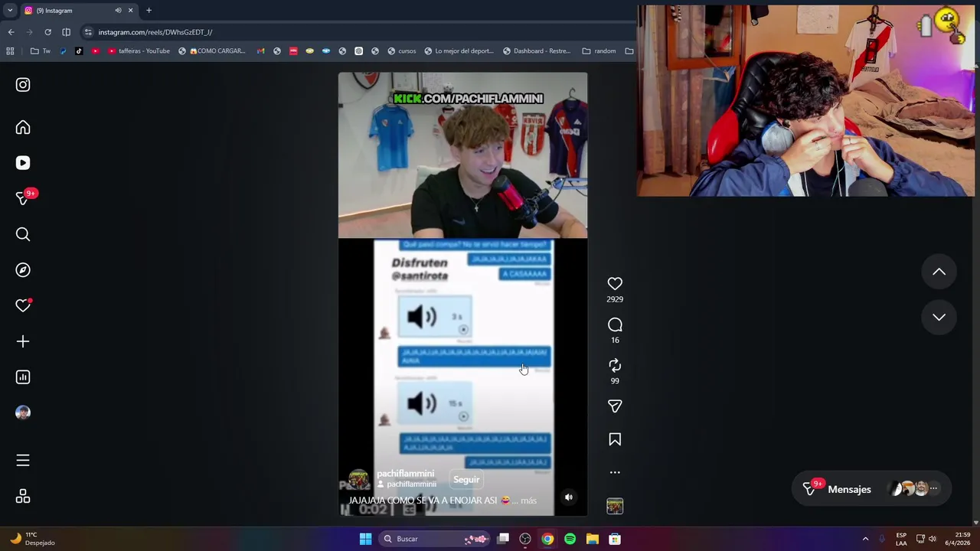Image resolution: width=980 pixels, height=551 pixels.
Task: Share the reel with paper plane icon
Action: [x=615, y=406]
